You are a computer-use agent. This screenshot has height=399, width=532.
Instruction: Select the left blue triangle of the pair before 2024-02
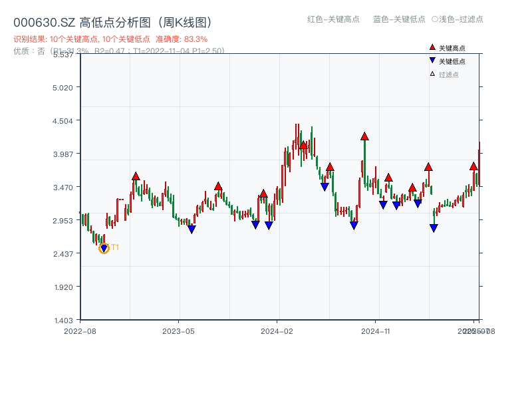point(255,225)
